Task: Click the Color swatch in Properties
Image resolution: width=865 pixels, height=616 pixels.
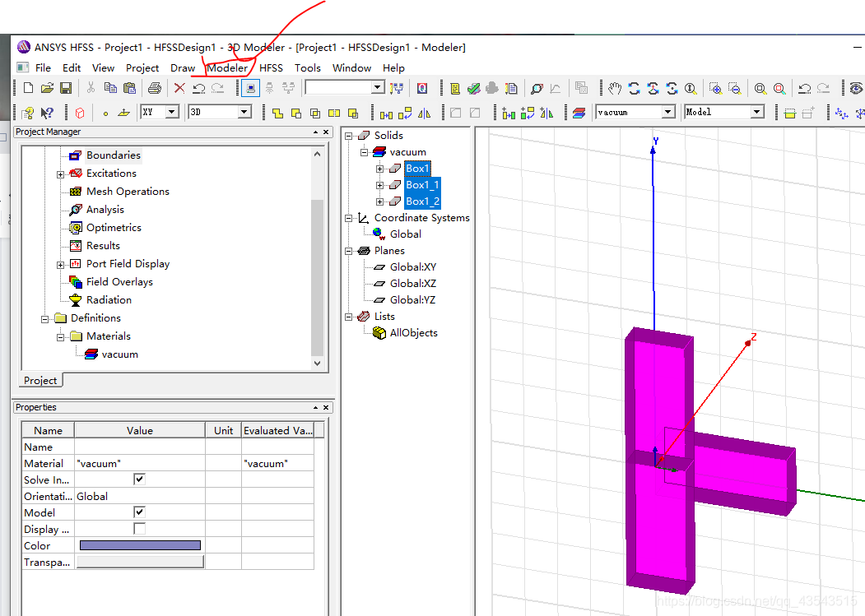Action: (140, 545)
